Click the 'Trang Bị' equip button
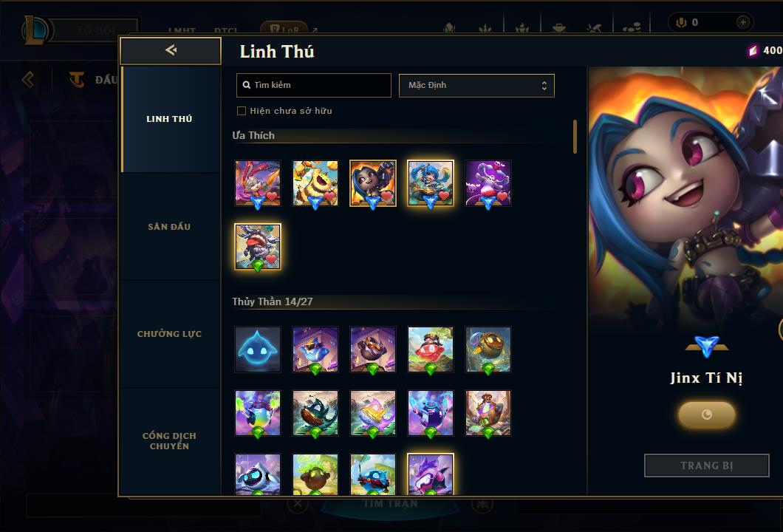783x532 pixels. coord(707,465)
